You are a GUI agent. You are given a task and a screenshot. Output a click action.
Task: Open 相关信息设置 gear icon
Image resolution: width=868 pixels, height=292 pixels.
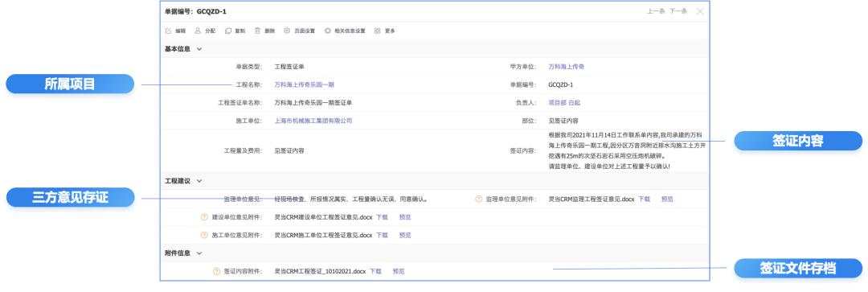[x=328, y=31]
